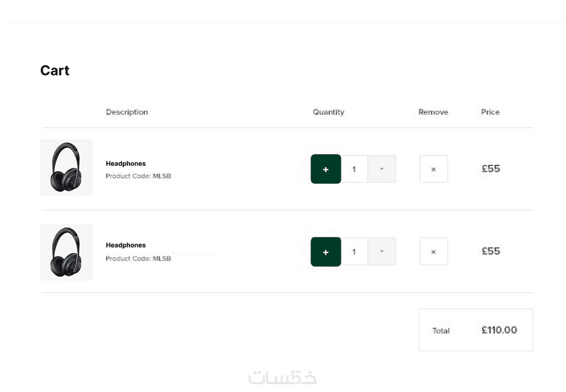
Task: Open first Headphones product thumbnail
Action: [x=66, y=167]
